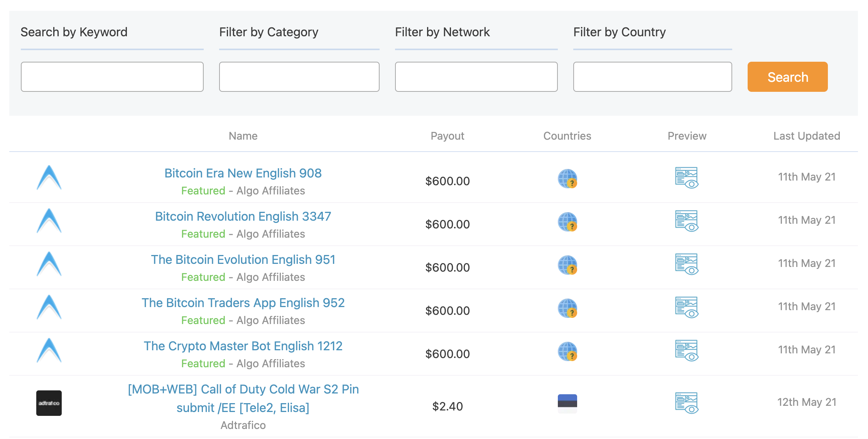Click the Name column header

243,136
